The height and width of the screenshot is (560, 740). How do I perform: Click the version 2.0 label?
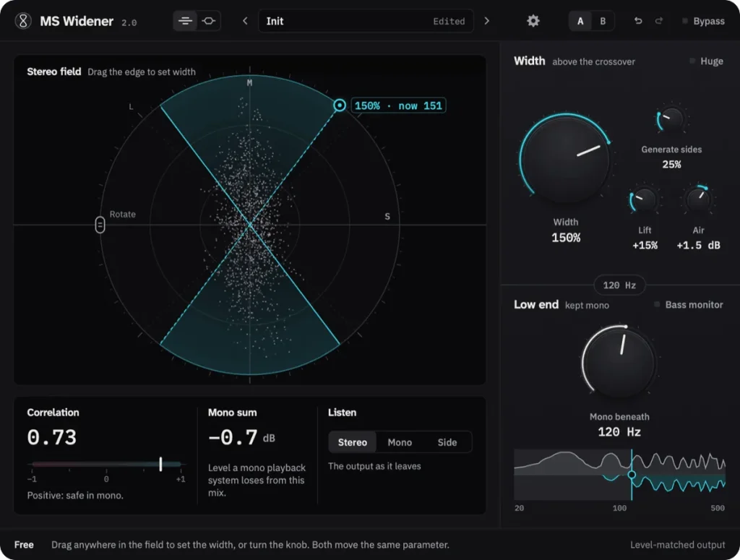pyautogui.click(x=129, y=22)
